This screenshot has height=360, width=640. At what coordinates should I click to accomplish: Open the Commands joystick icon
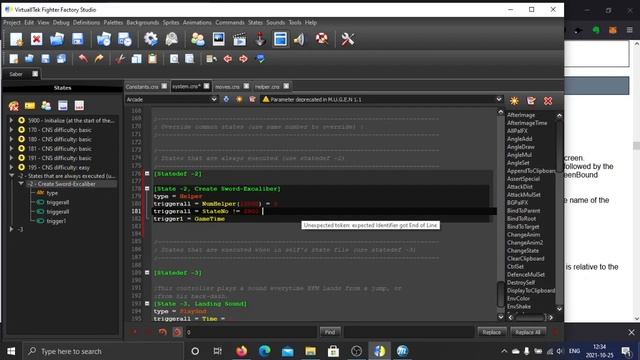point(260,39)
